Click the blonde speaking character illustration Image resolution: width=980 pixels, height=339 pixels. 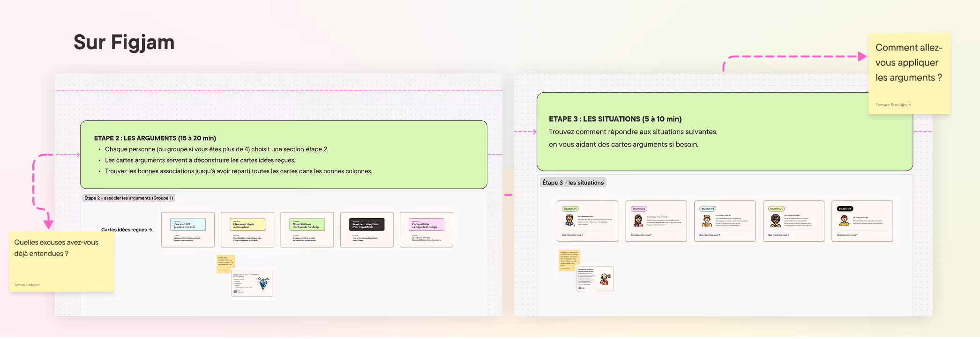[x=605, y=280]
